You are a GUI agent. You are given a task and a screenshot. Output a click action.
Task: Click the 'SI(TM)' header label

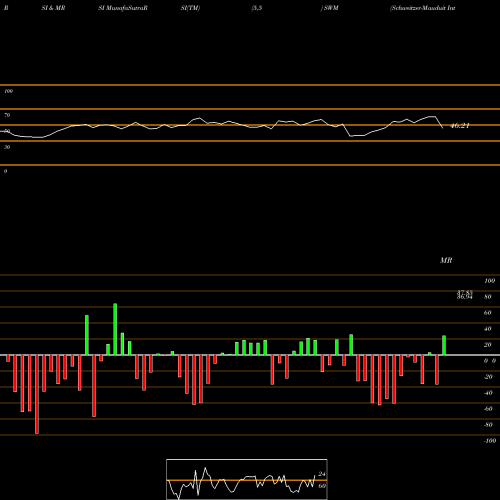(190, 8)
